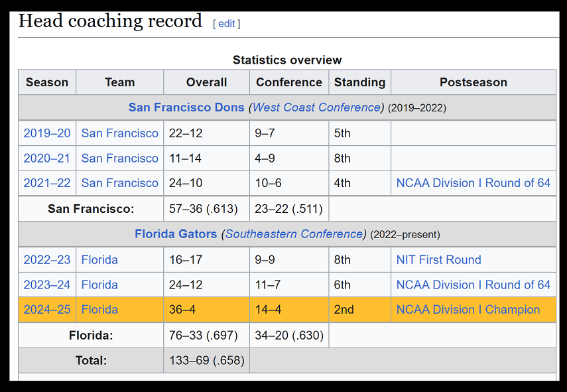Open the NIT First Round link
Image resolution: width=567 pixels, height=392 pixels.
[438, 259]
